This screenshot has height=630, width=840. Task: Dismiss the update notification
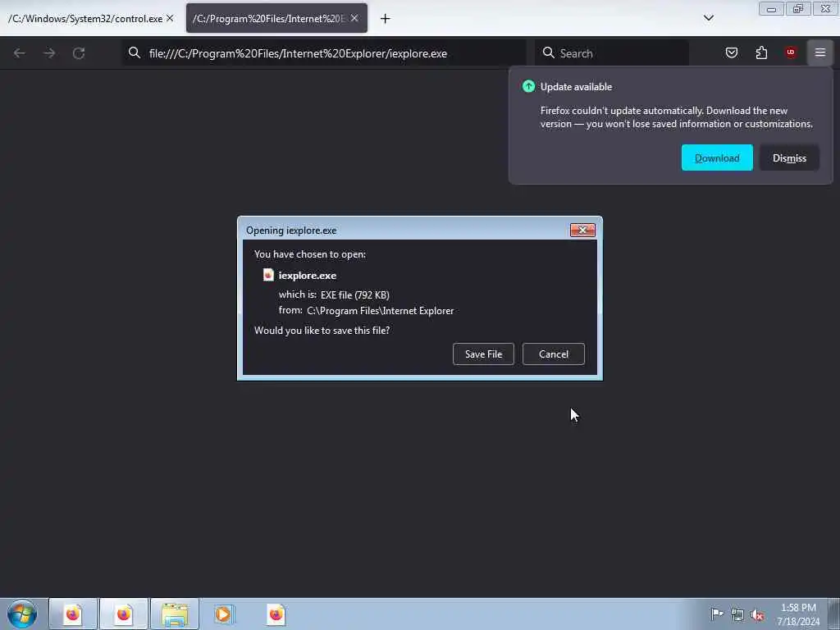tap(789, 158)
